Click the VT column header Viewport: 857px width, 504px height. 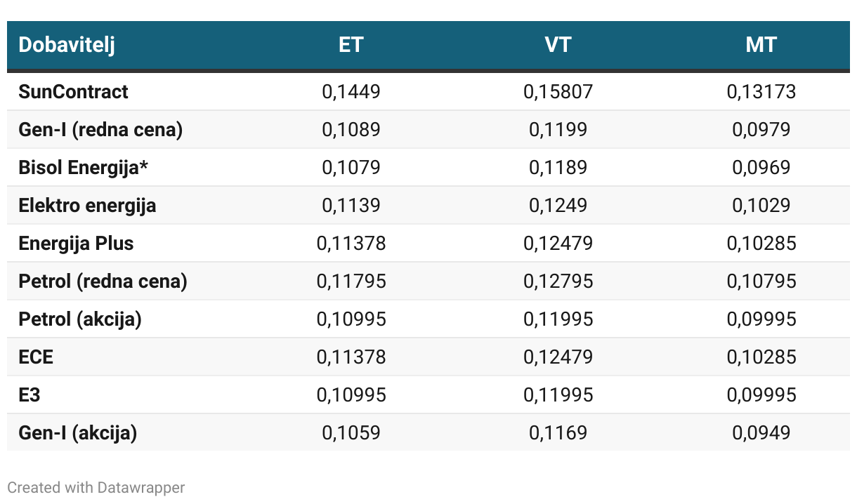[x=558, y=45]
